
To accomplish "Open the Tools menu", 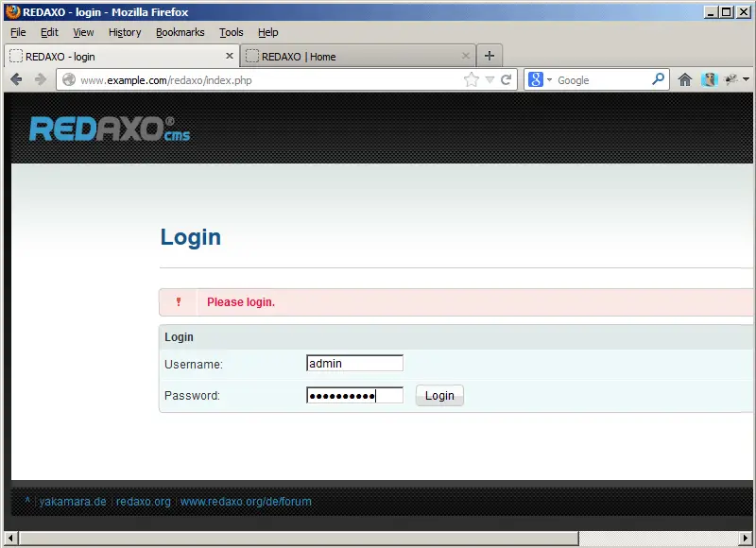I will pos(232,32).
